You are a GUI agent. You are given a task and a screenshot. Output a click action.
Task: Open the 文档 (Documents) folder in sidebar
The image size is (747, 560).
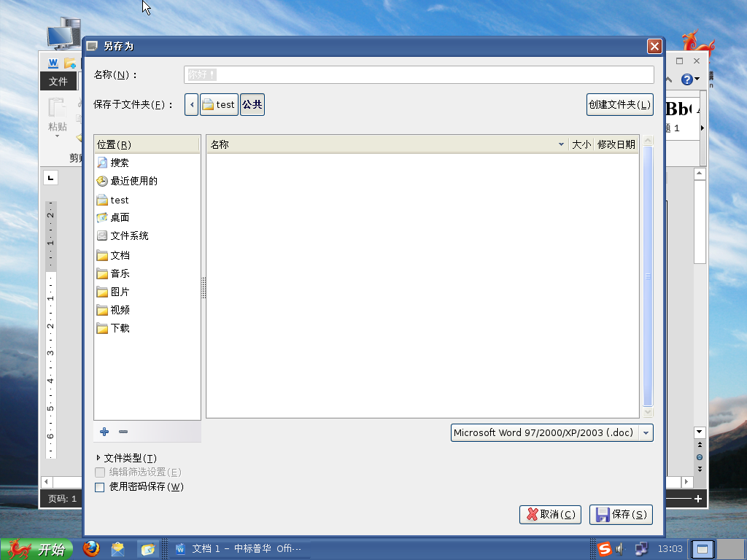120,255
